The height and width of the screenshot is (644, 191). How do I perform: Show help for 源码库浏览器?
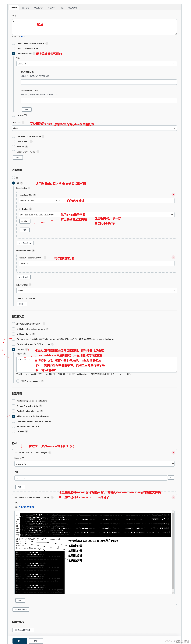pyautogui.click(x=30, y=285)
